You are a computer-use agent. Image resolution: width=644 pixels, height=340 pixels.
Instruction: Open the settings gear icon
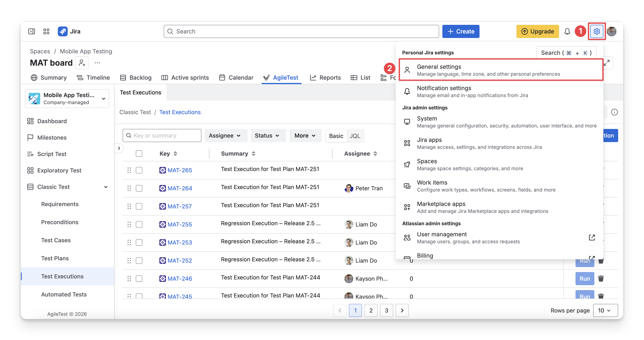596,31
